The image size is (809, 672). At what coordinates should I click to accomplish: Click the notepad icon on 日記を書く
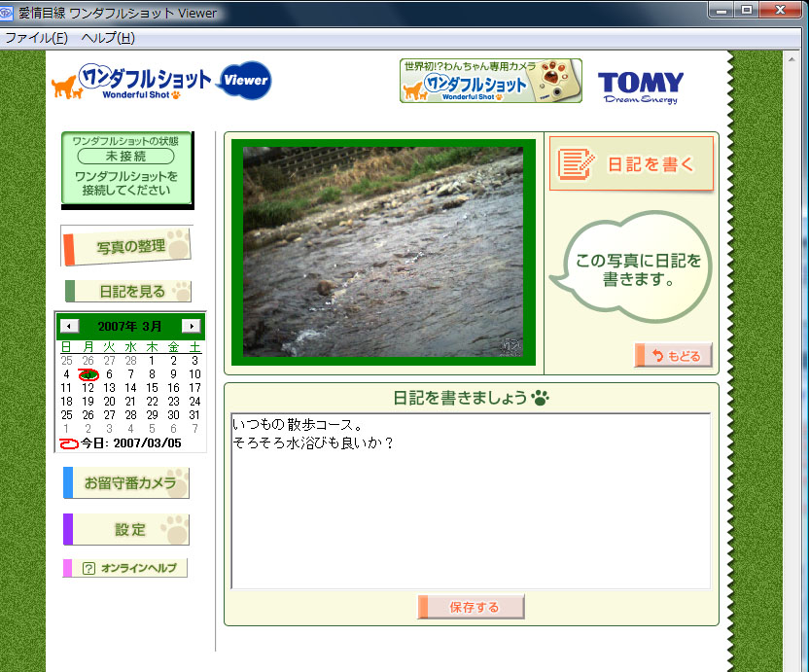576,164
